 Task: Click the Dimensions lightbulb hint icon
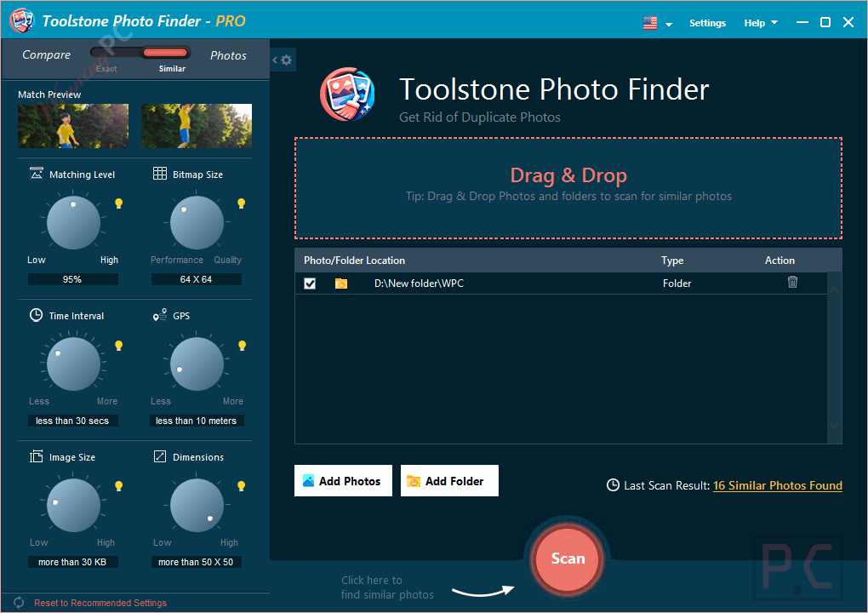click(x=242, y=486)
